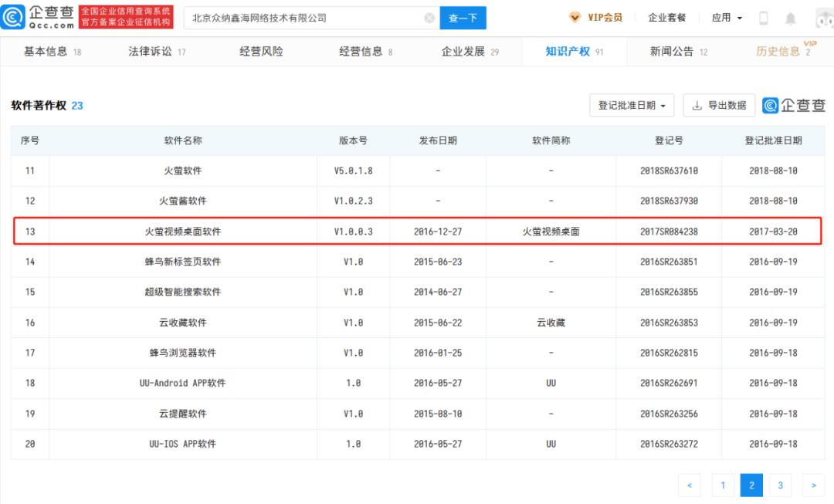Image resolution: width=834 pixels, height=504 pixels.
Task: Click the company name search input field
Action: coord(309,17)
